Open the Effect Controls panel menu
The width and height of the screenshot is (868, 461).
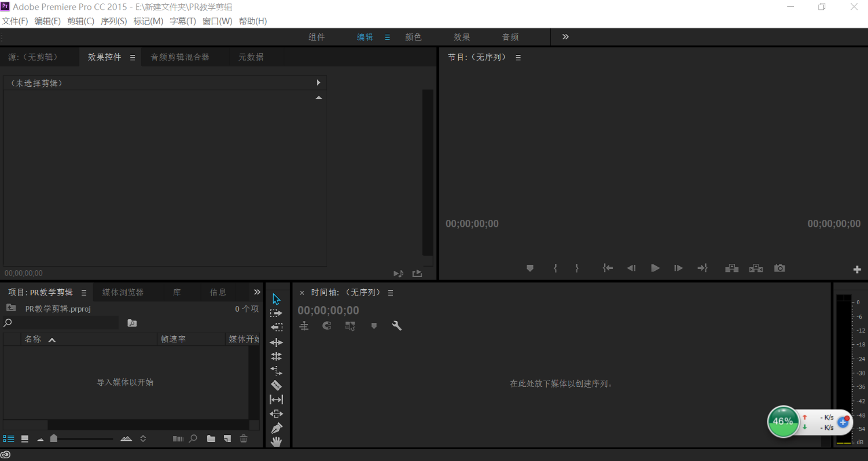point(133,58)
